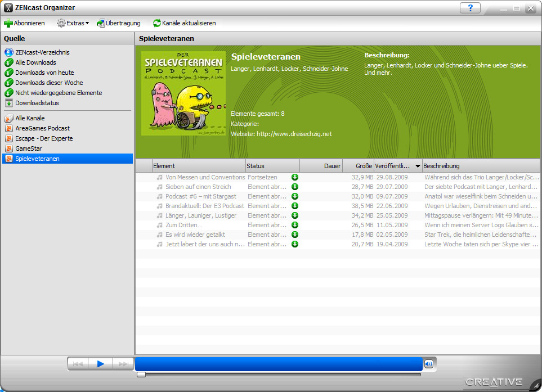Click description starting Star Trek, die heimlichen

(481, 235)
